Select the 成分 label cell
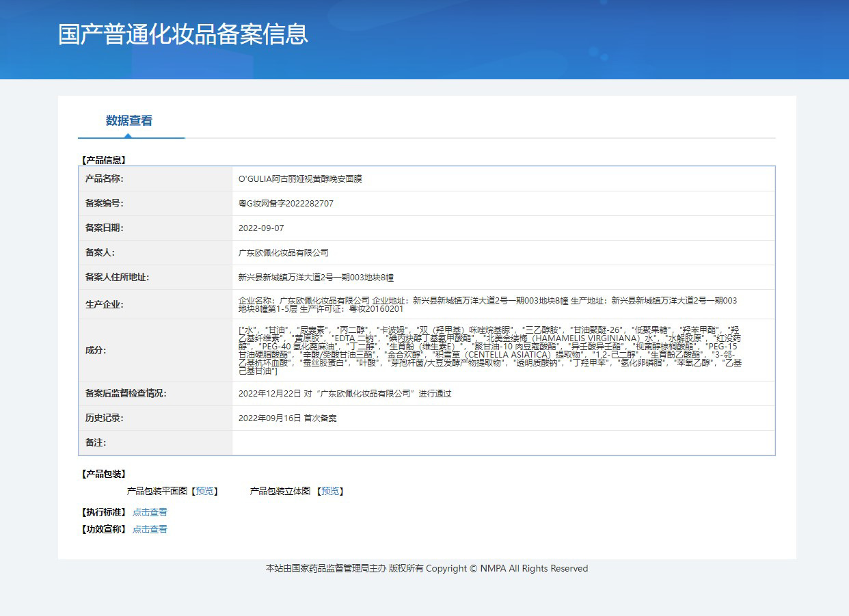 click(155, 350)
